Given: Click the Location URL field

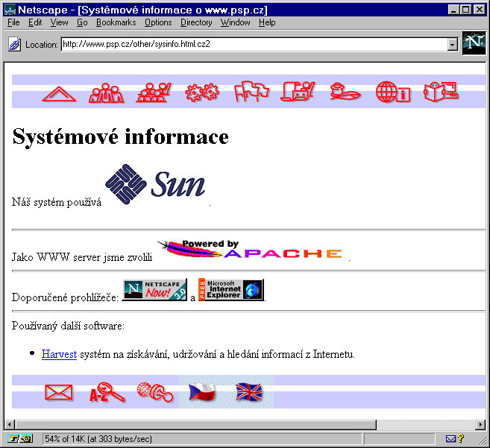Looking at the screenshot, I should 254,44.
